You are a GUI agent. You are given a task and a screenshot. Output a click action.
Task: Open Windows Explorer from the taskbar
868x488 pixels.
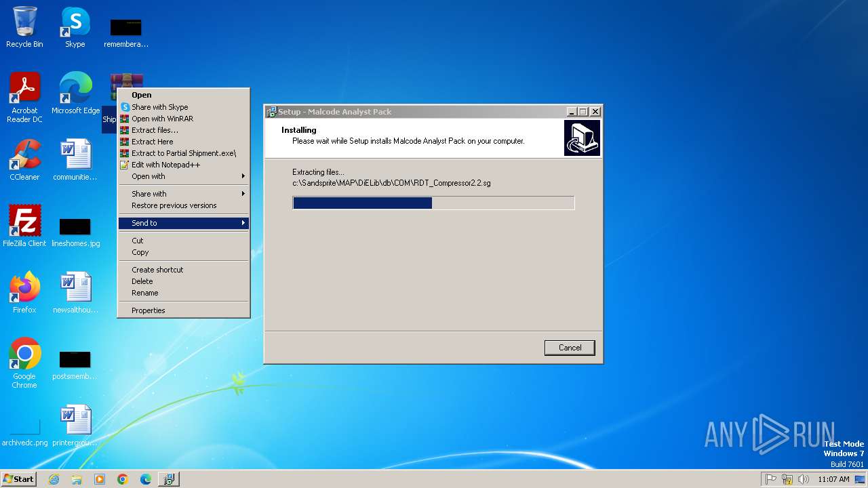(x=77, y=479)
